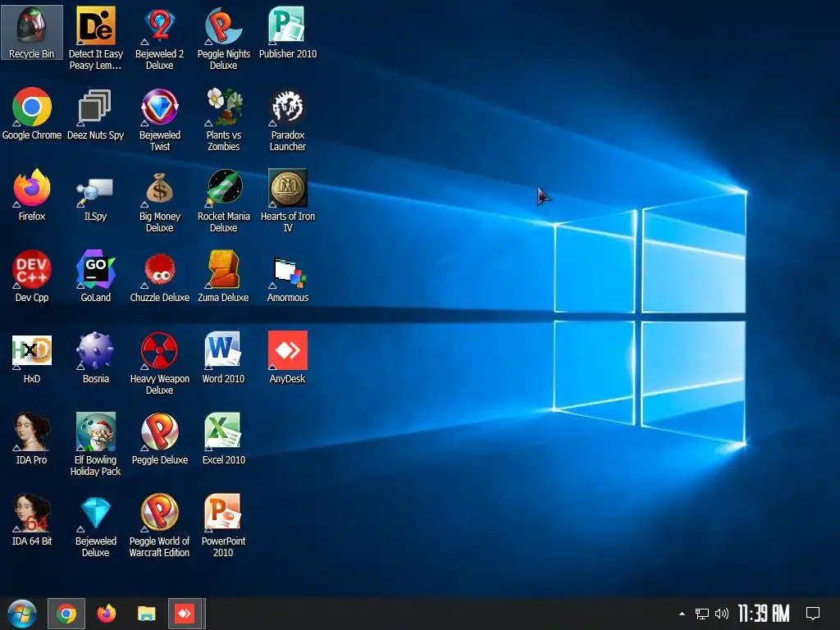Viewport: 840px width, 630px height.
Task: Switch to AnyDesk taskbar button
Action: 185,614
